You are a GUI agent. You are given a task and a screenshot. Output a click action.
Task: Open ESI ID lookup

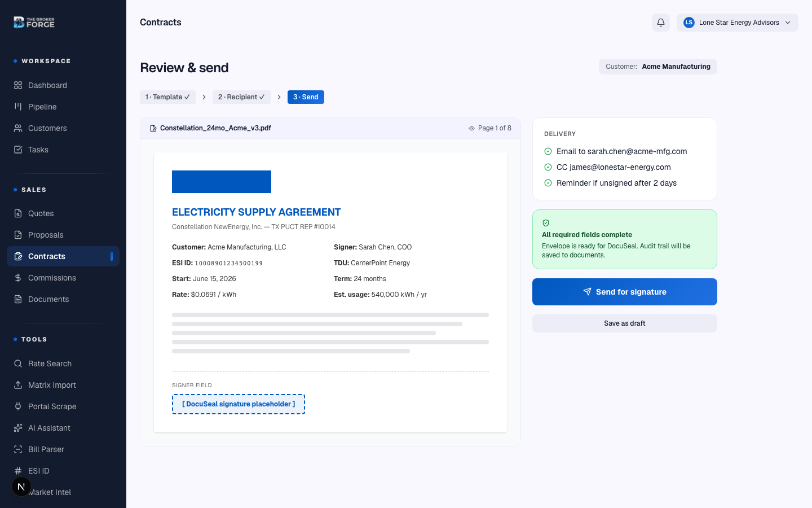click(x=63, y=471)
